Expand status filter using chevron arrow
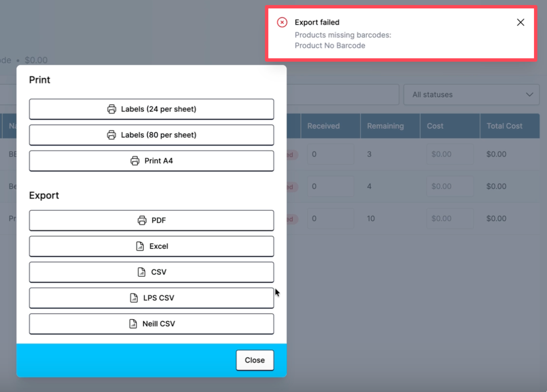Image resolution: width=547 pixels, height=392 pixels. tap(530, 95)
